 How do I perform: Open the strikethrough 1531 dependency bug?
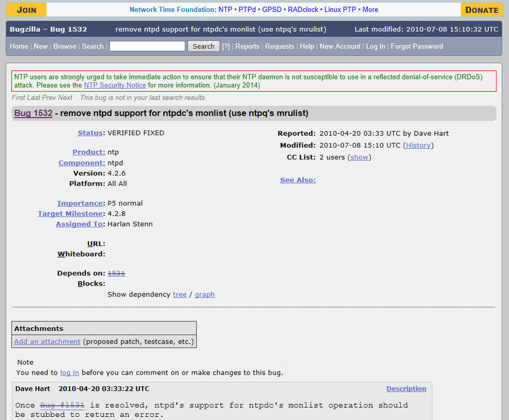pyautogui.click(x=116, y=273)
